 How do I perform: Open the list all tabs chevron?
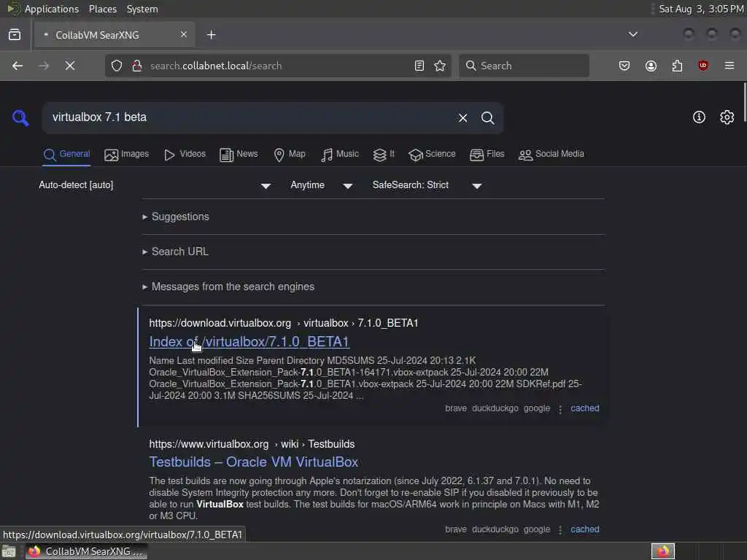(x=633, y=34)
